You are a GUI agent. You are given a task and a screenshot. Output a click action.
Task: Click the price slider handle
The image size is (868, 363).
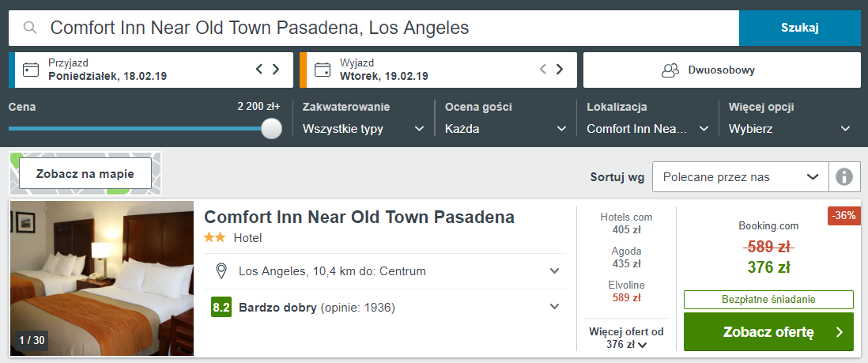point(271,128)
